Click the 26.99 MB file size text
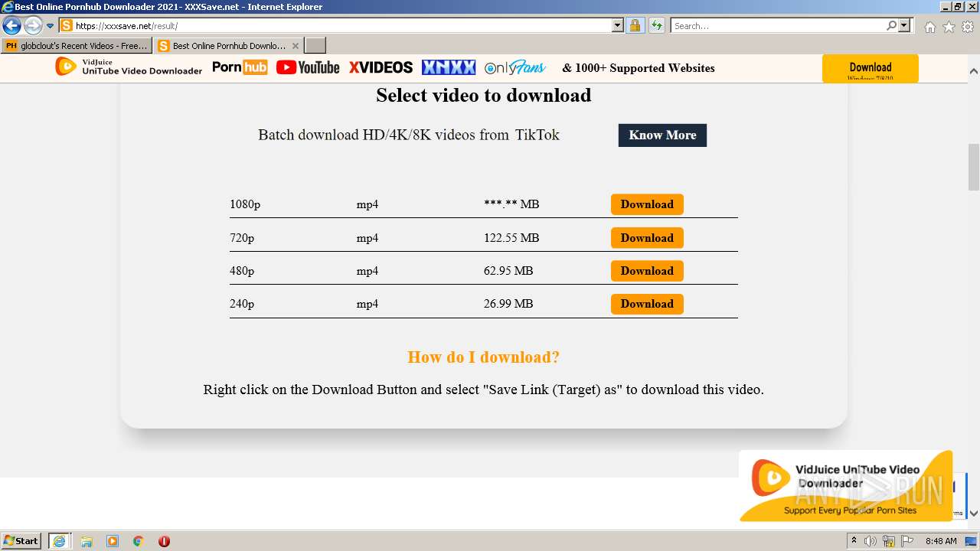Screen dimensions: 980x551 508,304
